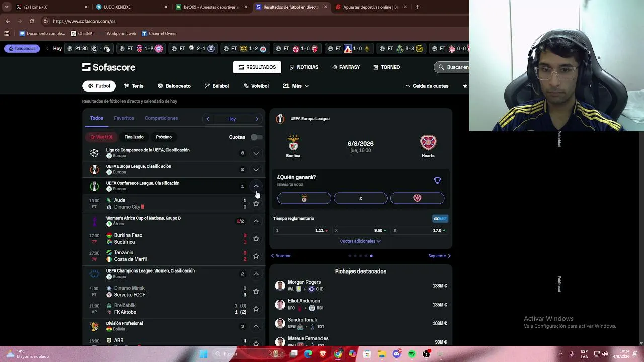Vote for Hearts to win
Viewport: 644px width, 362px height.
point(417,198)
